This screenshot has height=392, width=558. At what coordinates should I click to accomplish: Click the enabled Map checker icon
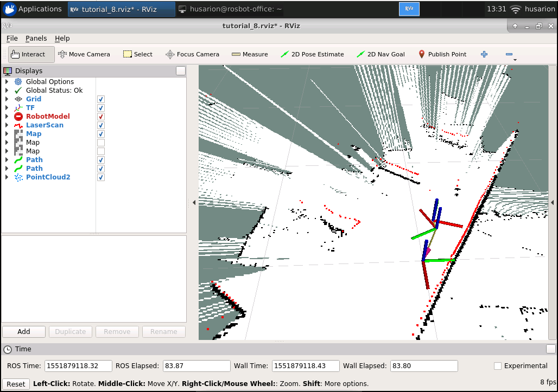pos(18,134)
